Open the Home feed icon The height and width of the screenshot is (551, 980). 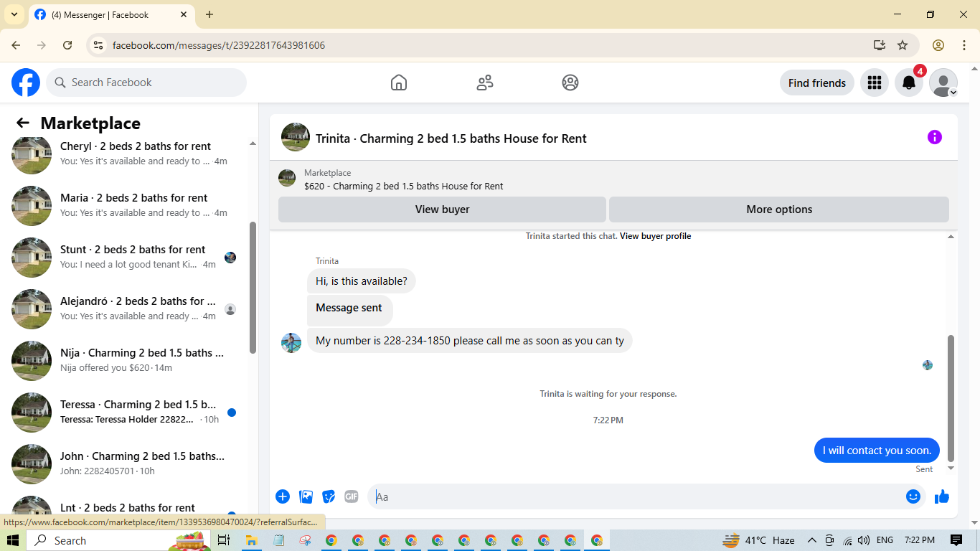click(399, 83)
